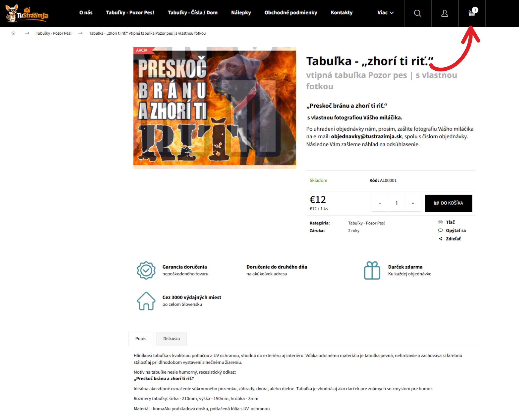The height and width of the screenshot is (420, 519).
Task: Click the share icon next to Zdieľať
Action: (440, 239)
